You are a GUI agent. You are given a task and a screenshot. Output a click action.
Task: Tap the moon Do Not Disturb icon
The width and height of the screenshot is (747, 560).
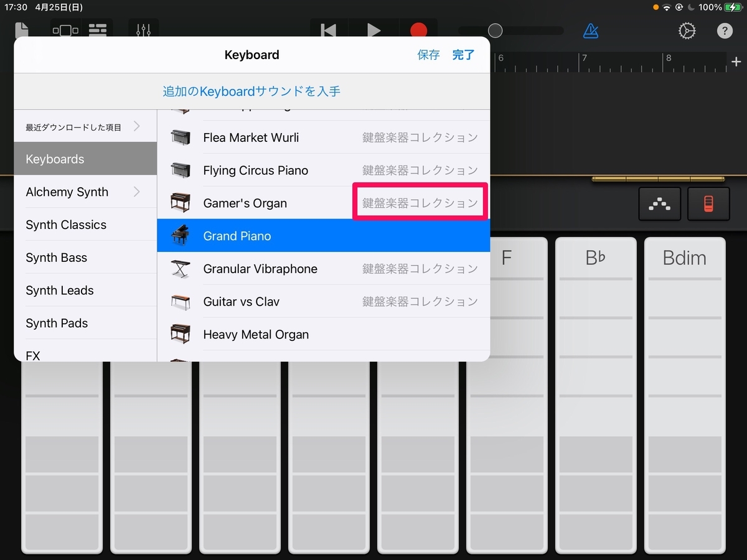click(690, 7)
